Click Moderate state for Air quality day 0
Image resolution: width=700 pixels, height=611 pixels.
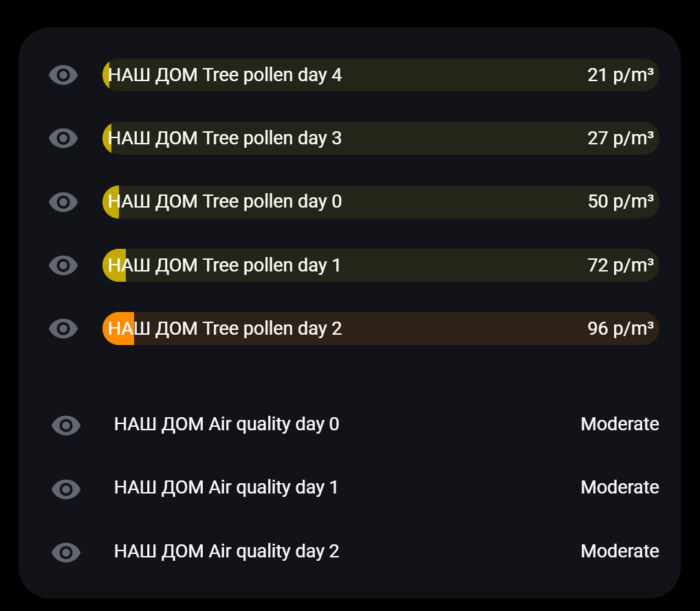coord(620,424)
